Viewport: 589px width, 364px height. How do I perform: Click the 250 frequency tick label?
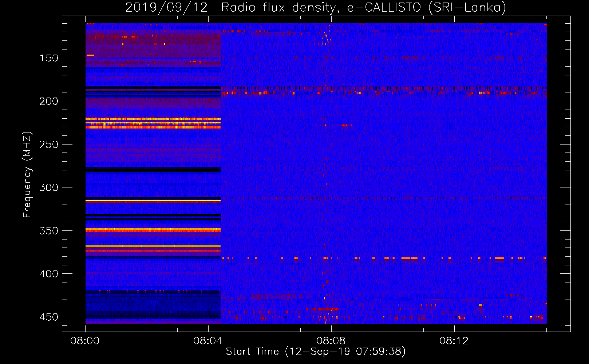(x=49, y=145)
